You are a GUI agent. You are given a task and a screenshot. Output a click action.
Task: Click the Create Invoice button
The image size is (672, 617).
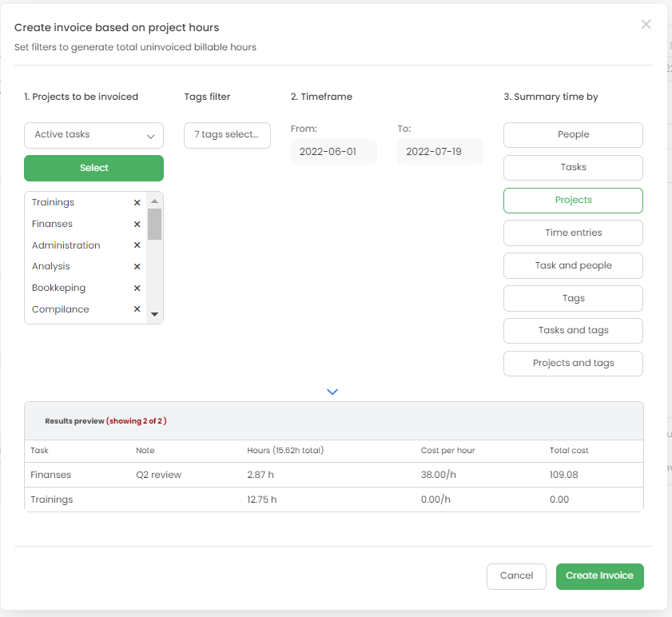(599, 576)
